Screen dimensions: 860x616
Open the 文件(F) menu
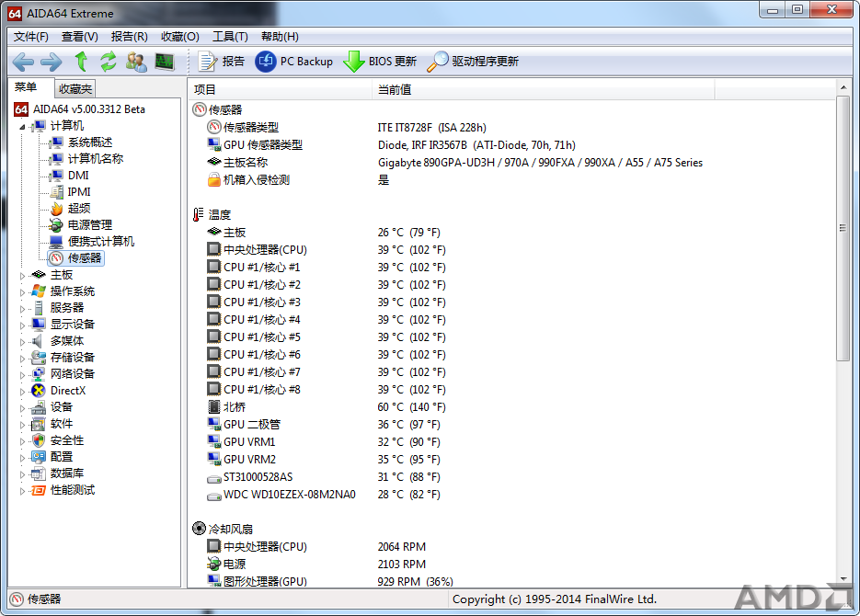pyautogui.click(x=30, y=37)
